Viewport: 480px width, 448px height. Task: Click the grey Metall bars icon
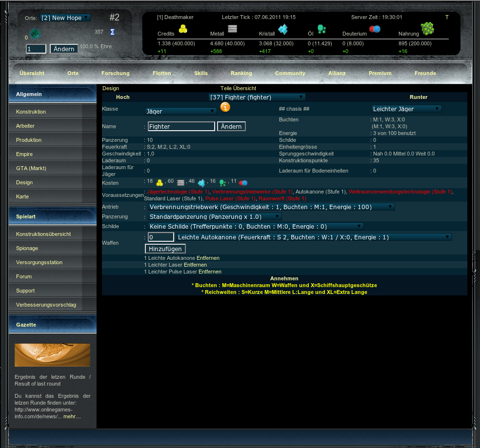click(x=232, y=29)
